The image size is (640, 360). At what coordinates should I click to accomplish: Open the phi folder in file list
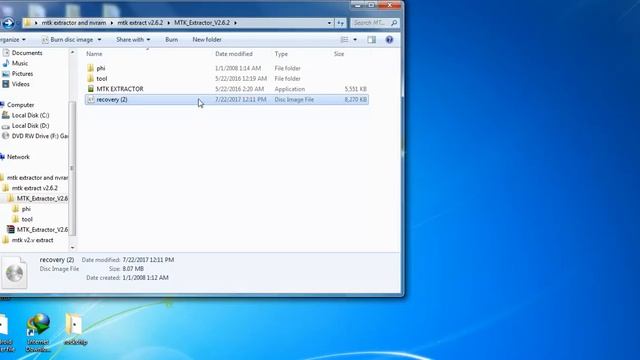click(100, 68)
